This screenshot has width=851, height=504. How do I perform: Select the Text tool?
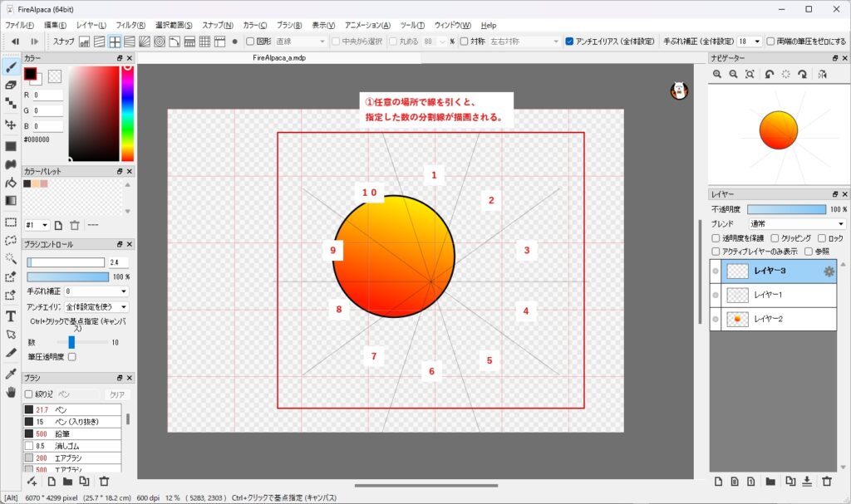(11, 316)
